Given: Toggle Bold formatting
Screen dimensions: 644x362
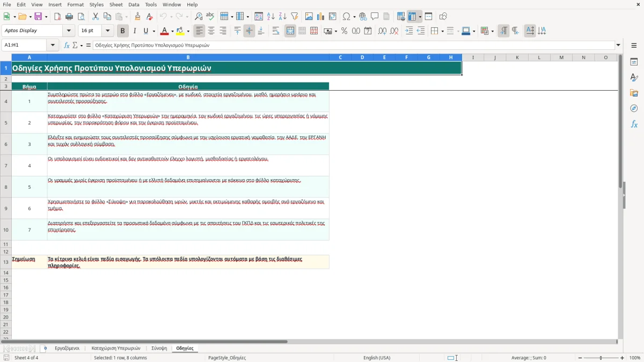Looking at the screenshot, I should [123, 31].
